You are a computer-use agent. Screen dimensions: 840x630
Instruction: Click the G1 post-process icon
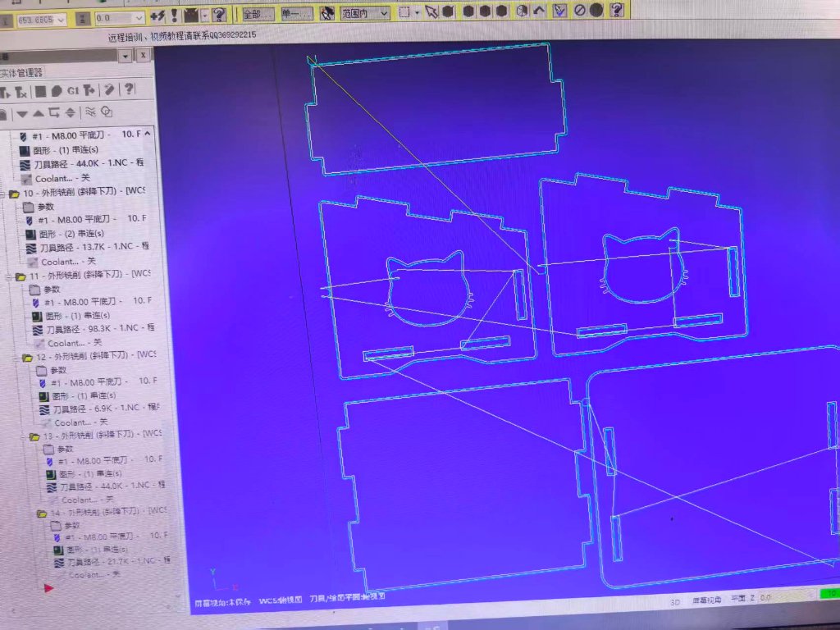73,90
